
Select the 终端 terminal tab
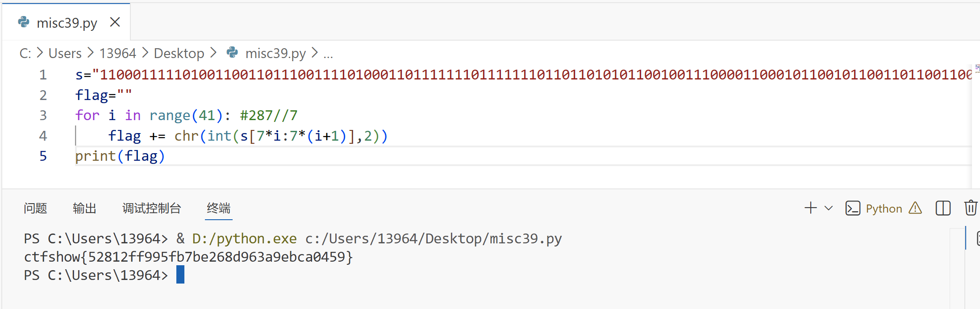[219, 208]
